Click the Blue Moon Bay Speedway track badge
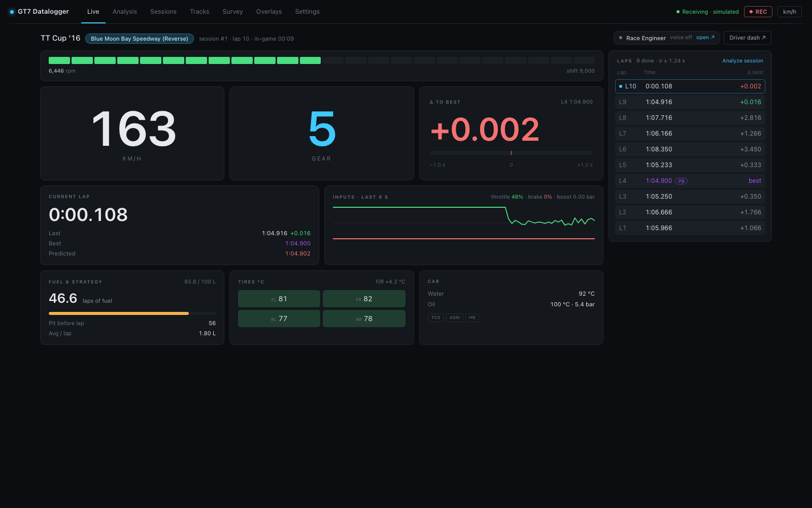The width and height of the screenshot is (812, 508). coord(140,39)
